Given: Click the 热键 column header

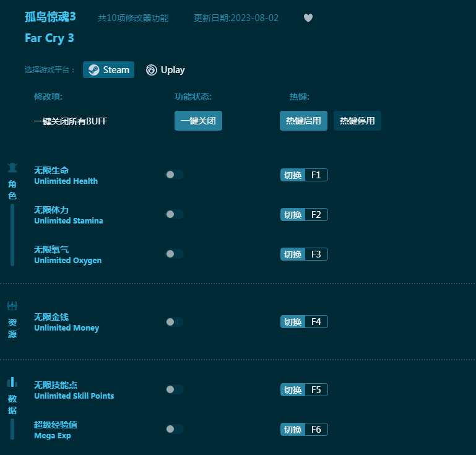Looking at the screenshot, I should [x=300, y=97].
